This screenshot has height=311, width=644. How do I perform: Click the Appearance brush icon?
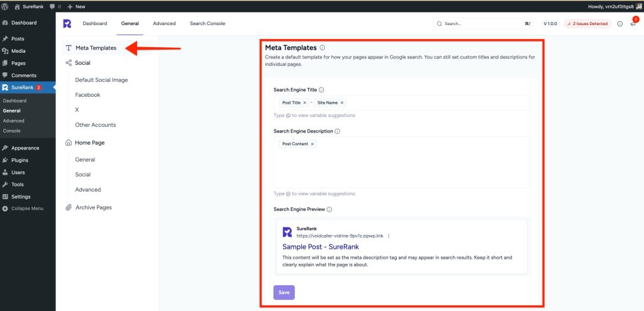click(5, 148)
